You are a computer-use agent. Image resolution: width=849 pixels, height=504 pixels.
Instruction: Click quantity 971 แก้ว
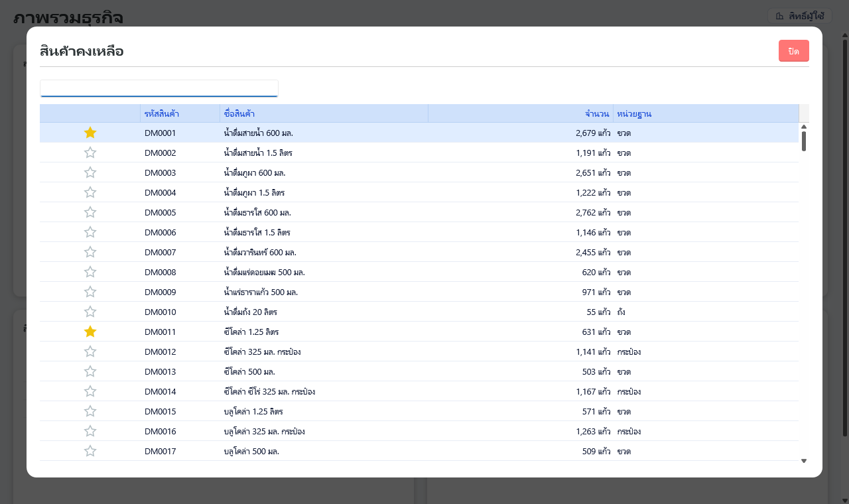(596, 292)
